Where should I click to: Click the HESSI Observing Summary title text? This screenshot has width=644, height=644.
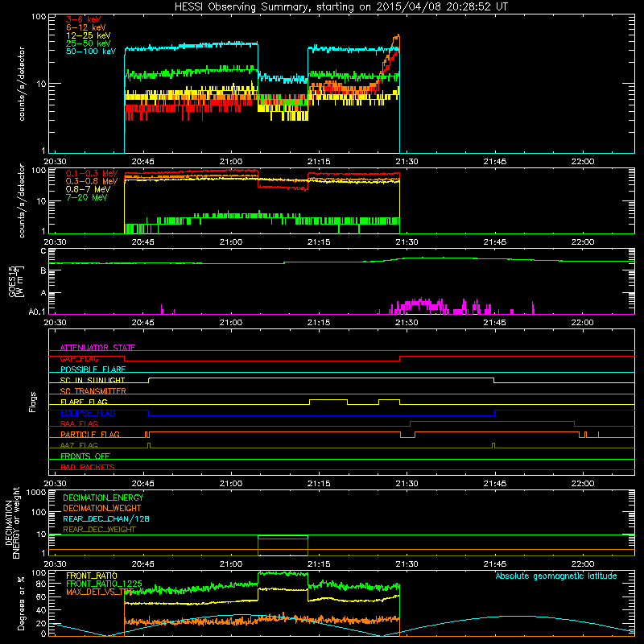pos(341,7)
